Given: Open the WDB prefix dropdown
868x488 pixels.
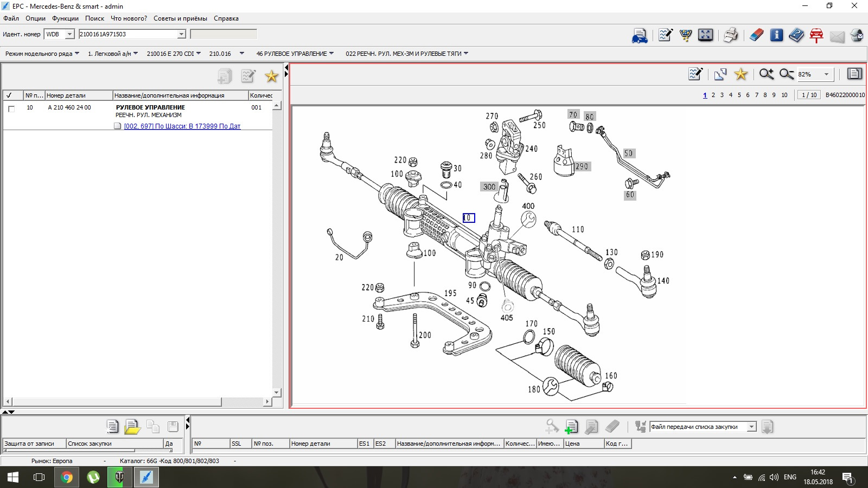Looking at the screenshot, I should point(69,34).
